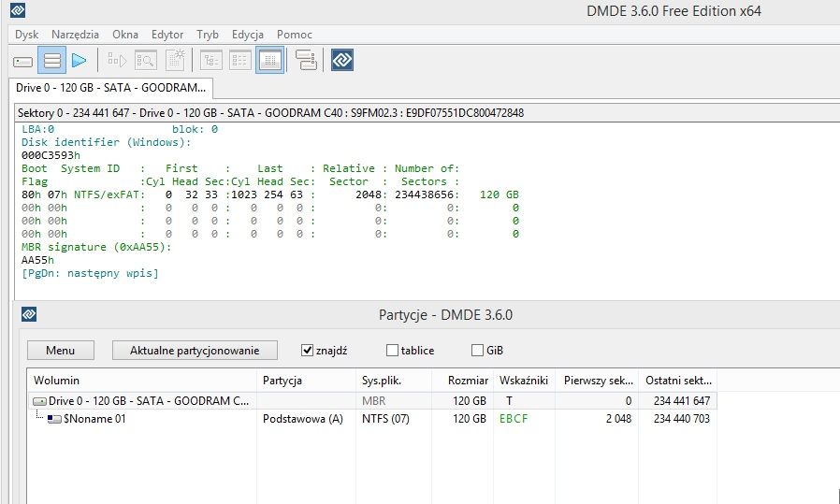Click the 1023 last cylinder value
The width and height of the screenshot is (840, 504).
pyautogui.click(x=244, y=194)
